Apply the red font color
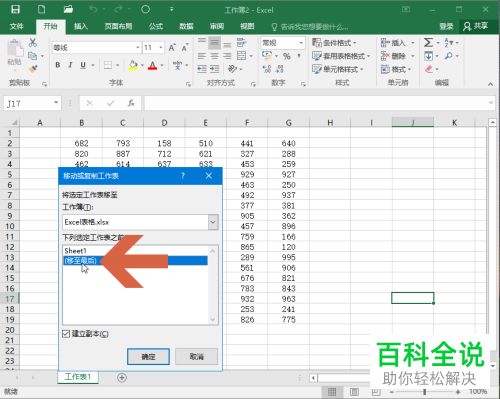500x399 pixels. click(x=153, y=65)
